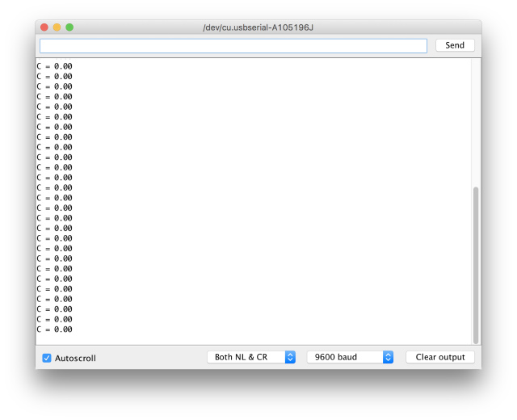Maximize the window with the green button
Screen dimensions: 517x420
tap(69, 27)
